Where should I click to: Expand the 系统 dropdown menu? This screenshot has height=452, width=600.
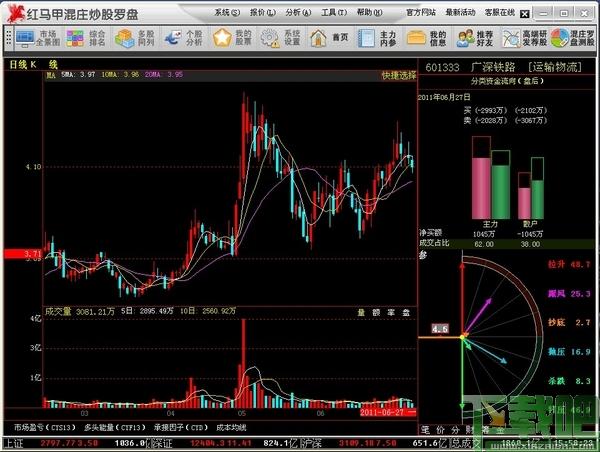click(229, 13)
